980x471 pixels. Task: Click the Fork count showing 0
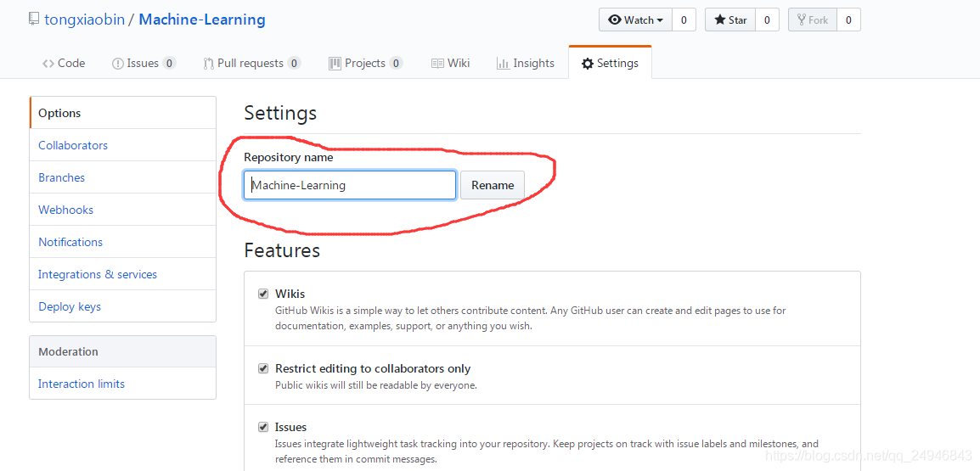pyautogui.click(x=848, y=20)
